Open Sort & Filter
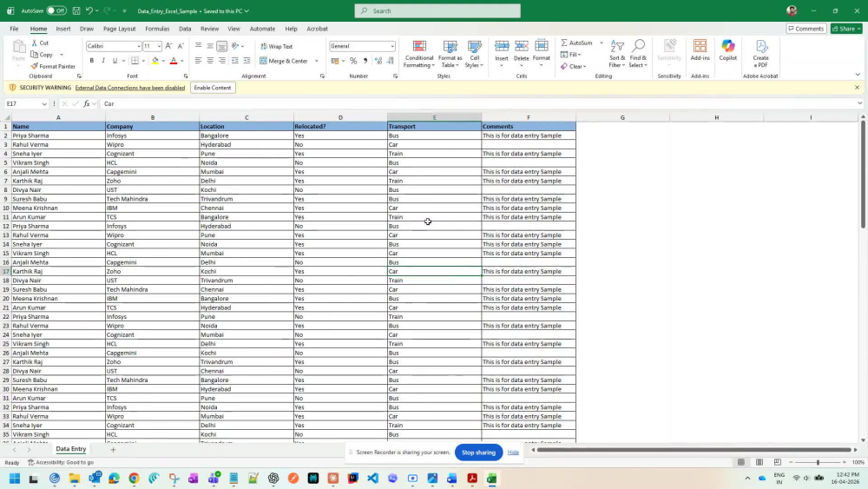This screenshot has width=868, height=489. pyautogui.click(x=616, y=54)
